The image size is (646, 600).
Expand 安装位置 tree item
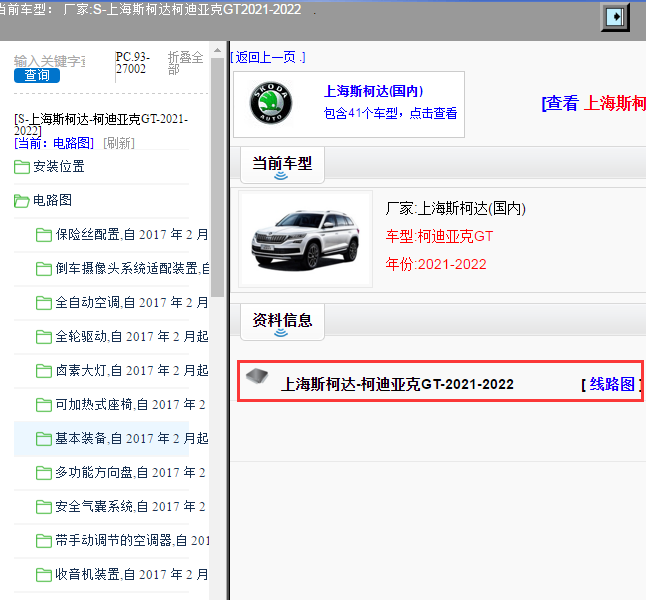[59, 166]
